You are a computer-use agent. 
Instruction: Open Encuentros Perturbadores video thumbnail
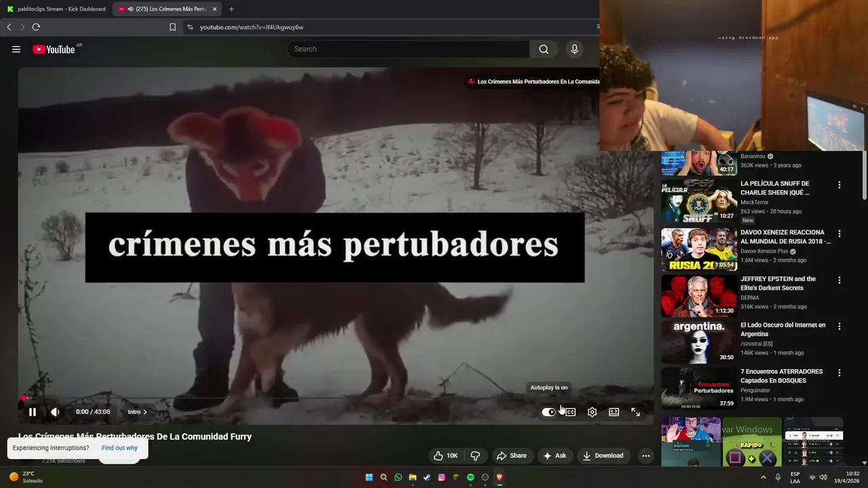point(699,388)
